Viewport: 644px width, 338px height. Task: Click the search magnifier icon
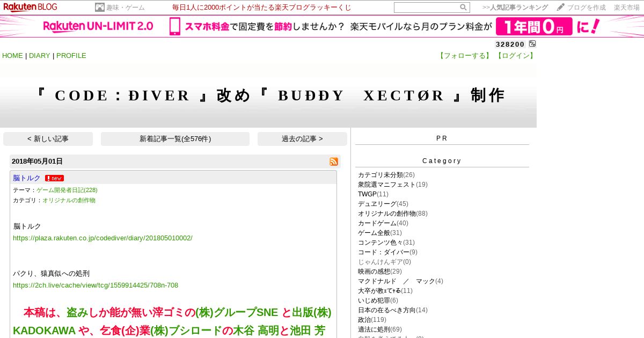click(463, 8)
